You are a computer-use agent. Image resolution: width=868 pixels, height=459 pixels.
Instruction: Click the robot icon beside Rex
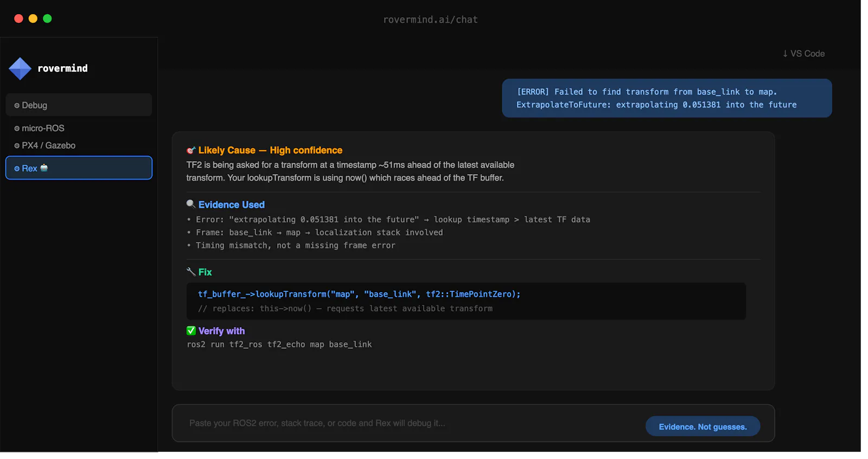coord(44,168)
